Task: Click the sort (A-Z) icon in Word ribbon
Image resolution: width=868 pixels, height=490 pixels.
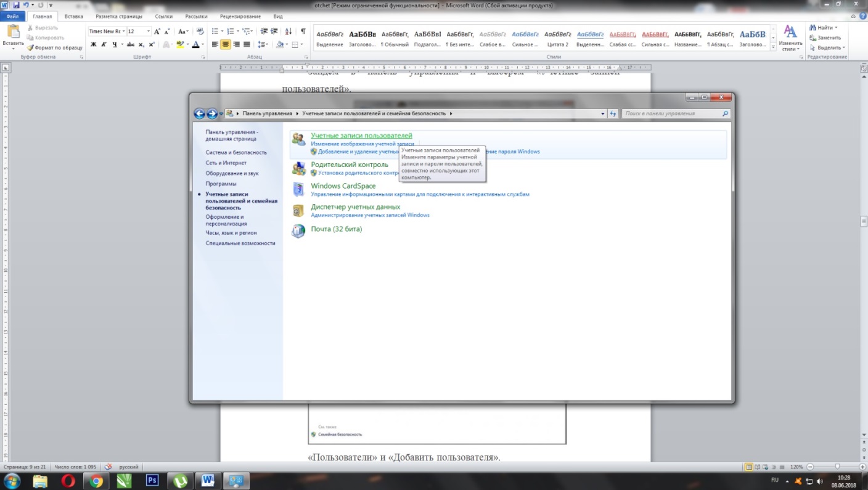Action: [x=289, y=31]
